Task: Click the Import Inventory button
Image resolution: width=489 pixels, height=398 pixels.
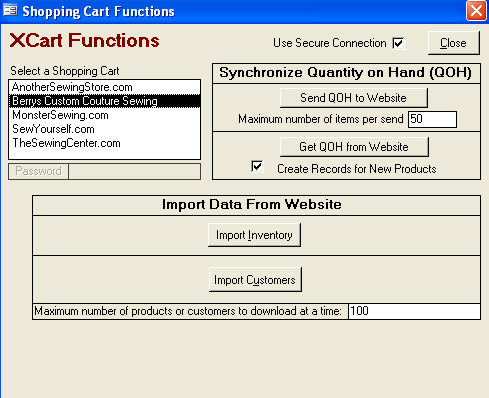Action: pyautogui.click(x=254, y=235)
